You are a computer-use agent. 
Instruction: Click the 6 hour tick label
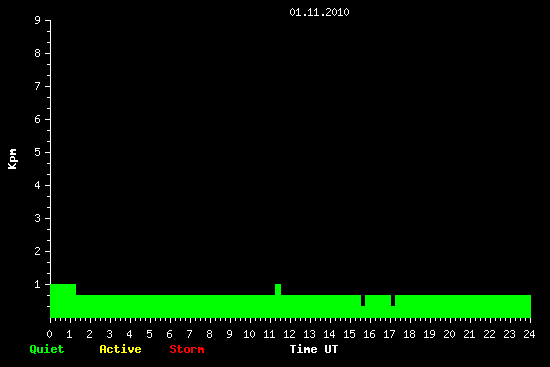click(x=169, y=334)
